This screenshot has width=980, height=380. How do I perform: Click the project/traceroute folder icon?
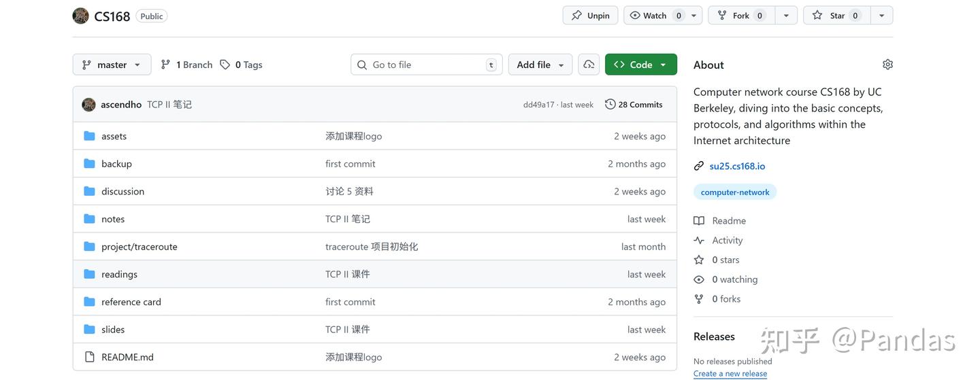pos(89,247)
